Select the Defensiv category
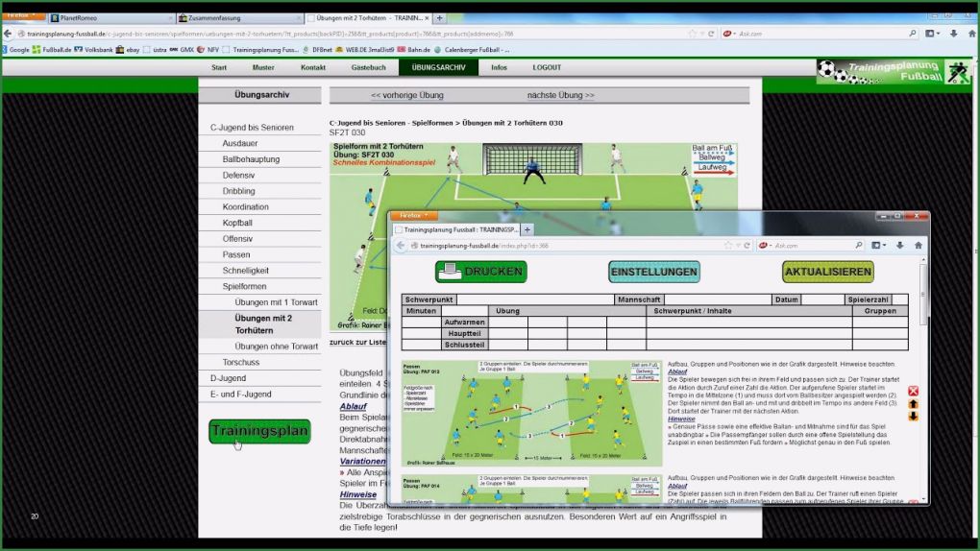980x551 pixels. click(x=238, y=175)
